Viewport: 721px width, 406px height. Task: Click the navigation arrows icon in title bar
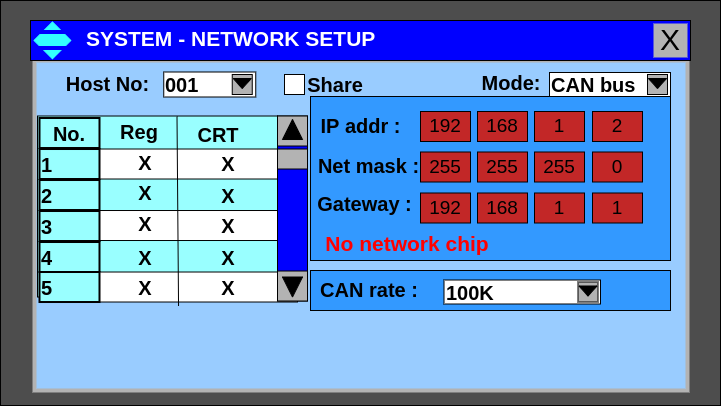click(52, 40)
